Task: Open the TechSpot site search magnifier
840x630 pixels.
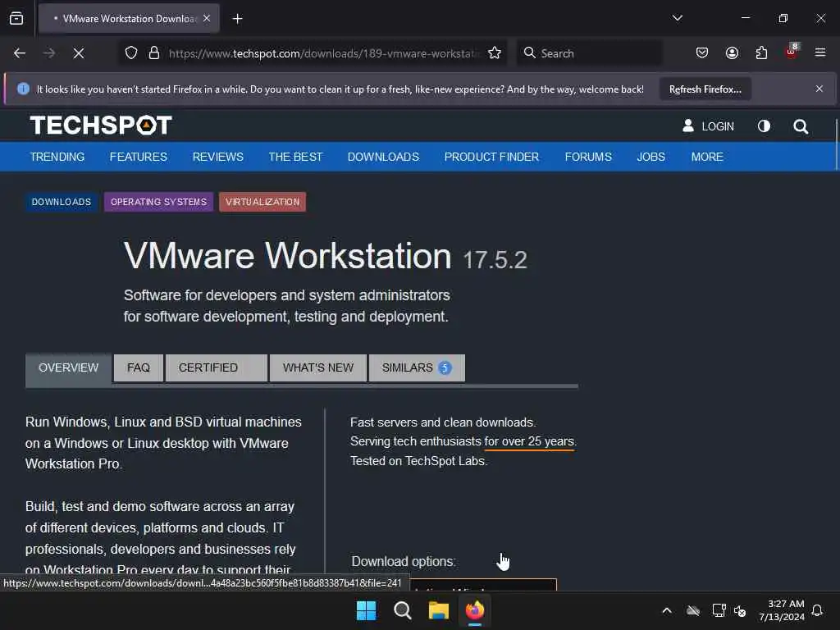Action: coord(801,126)
